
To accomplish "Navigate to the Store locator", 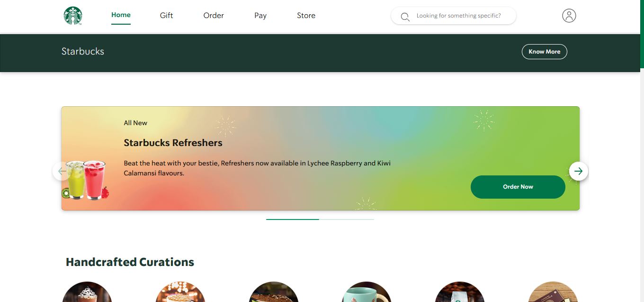I will click(306, 16).
